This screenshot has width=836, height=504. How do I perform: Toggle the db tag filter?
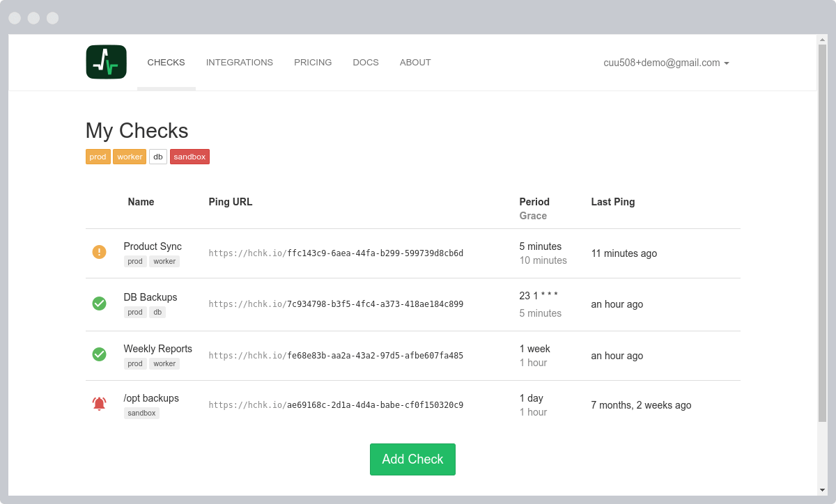pyautogui.click(x=157, y=157)
